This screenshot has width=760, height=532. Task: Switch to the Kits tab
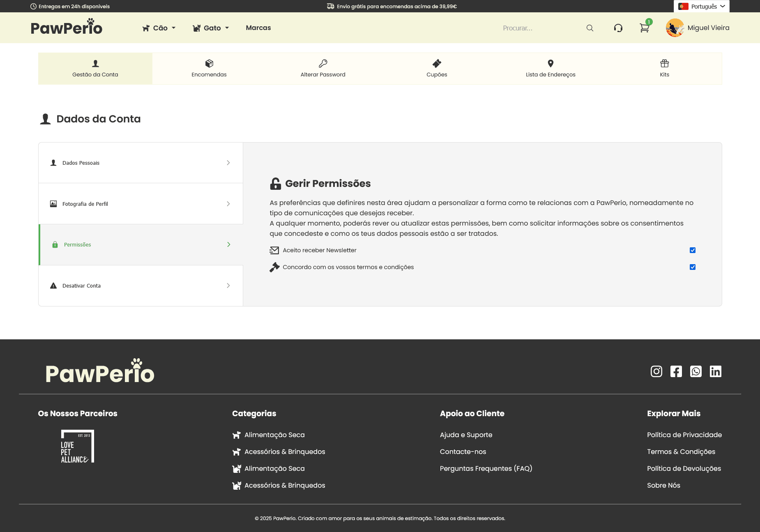[664, 68]
